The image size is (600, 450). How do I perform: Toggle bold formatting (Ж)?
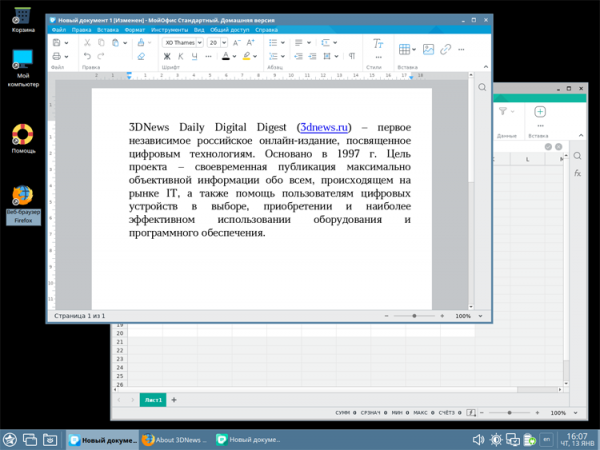(x=167, y=57)
